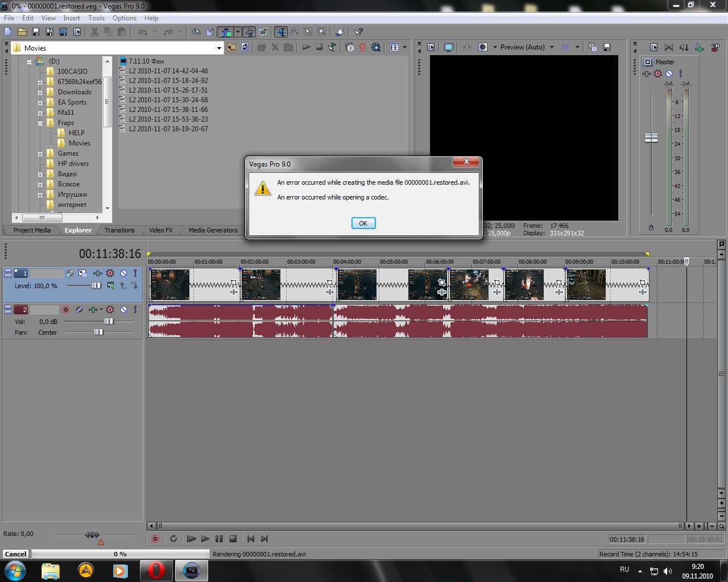Viewport: 728px width, 582px height.
Task: Open Track Motion on video track 1
Action: point(82,273)
